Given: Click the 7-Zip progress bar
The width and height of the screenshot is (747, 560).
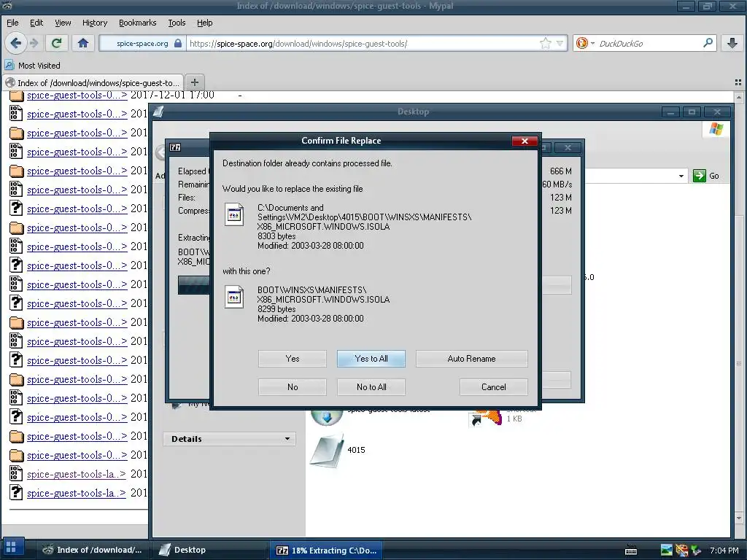Looking at the screenshot, I should tap(374, 285).
